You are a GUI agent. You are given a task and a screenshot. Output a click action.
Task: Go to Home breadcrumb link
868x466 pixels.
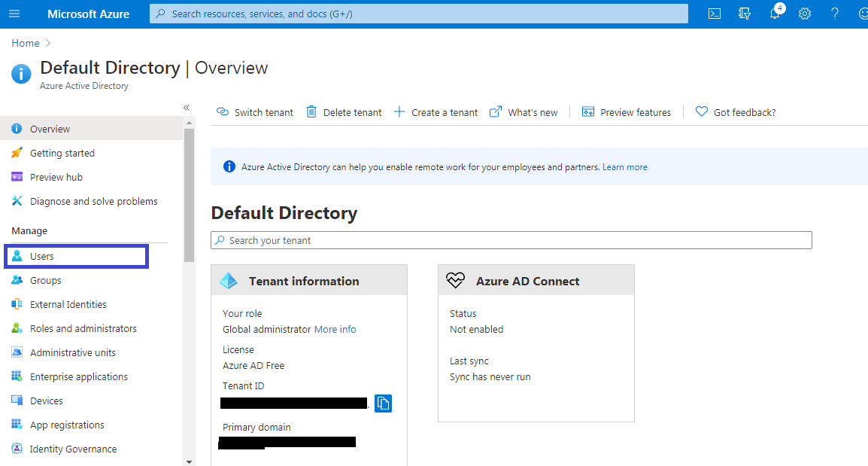(x=26, y=43)
